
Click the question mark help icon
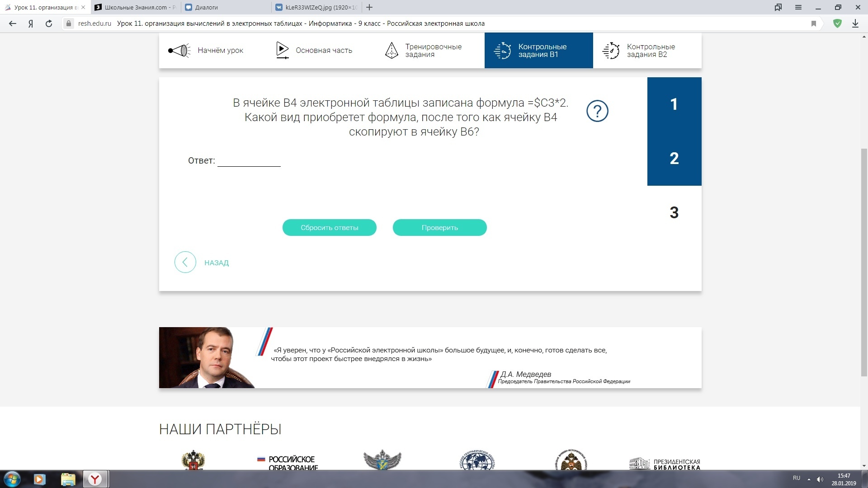(597, 111)
